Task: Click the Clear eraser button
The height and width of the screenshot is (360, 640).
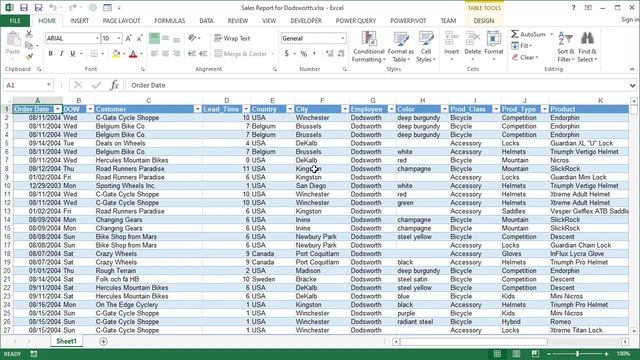Action: coord(525,57)
